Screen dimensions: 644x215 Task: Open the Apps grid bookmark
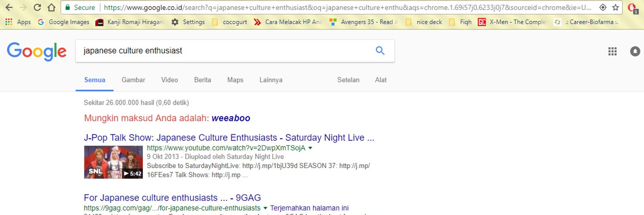tap(18, 22)
